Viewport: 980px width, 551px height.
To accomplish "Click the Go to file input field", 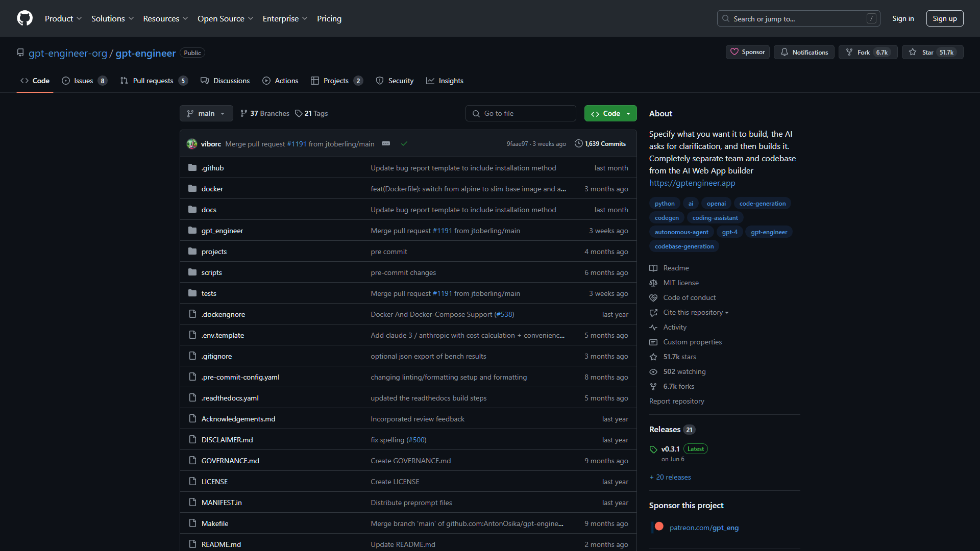I will pyautogui.click(x=521, y=113).
